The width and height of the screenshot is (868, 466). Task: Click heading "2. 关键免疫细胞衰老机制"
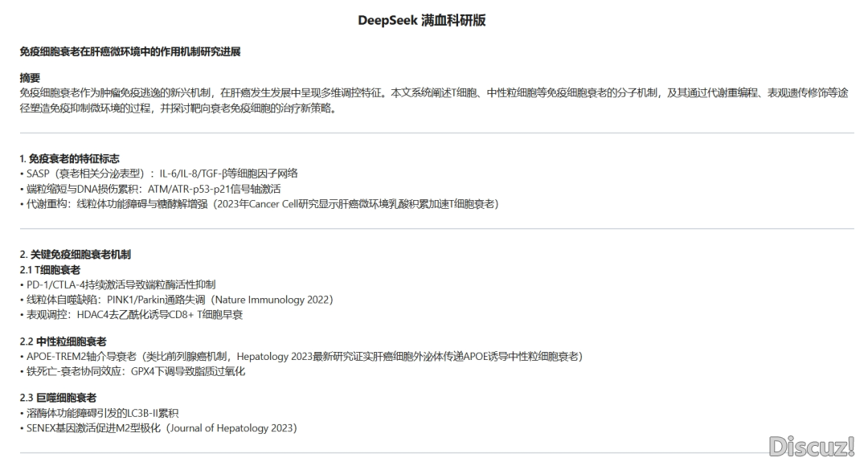(x=76, y=255)
